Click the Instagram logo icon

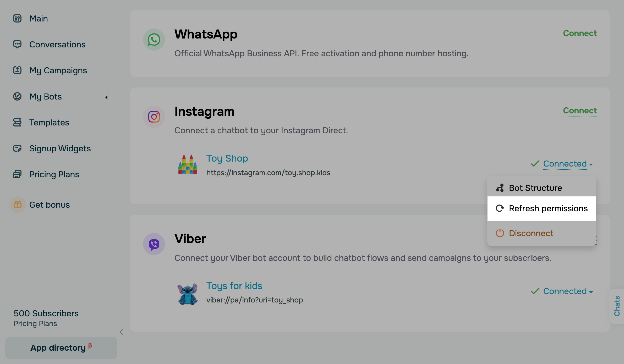tap(154, 117)
